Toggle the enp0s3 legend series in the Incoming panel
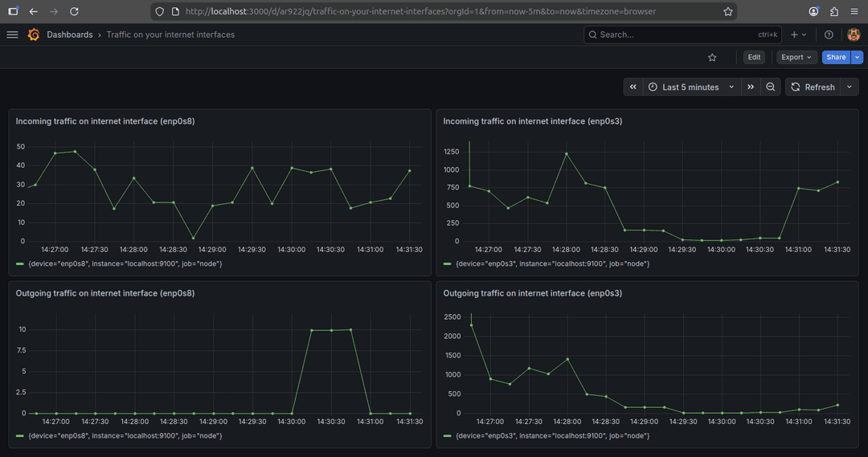This screenshot has width=868, height=457. pos(552,264)
